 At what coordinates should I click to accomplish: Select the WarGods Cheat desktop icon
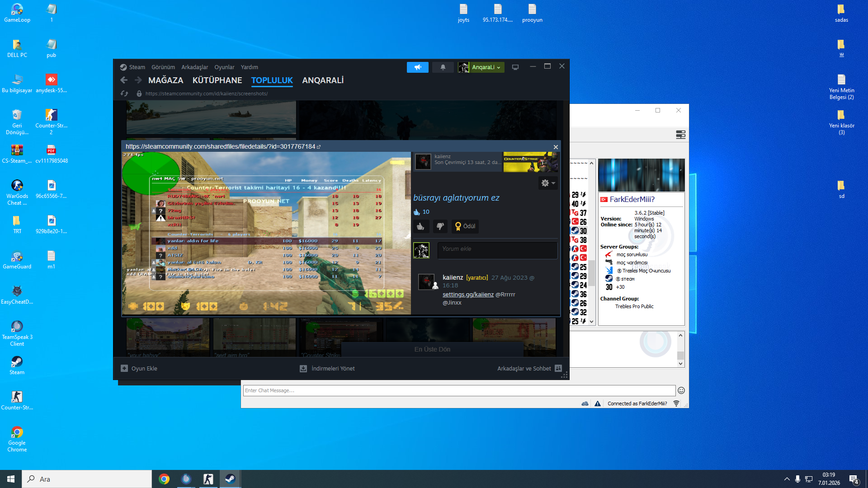pos(17,193)
